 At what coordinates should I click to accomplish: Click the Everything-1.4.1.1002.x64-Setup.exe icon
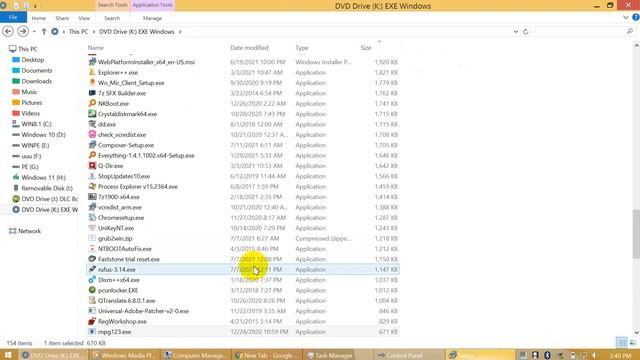point(92,156)
